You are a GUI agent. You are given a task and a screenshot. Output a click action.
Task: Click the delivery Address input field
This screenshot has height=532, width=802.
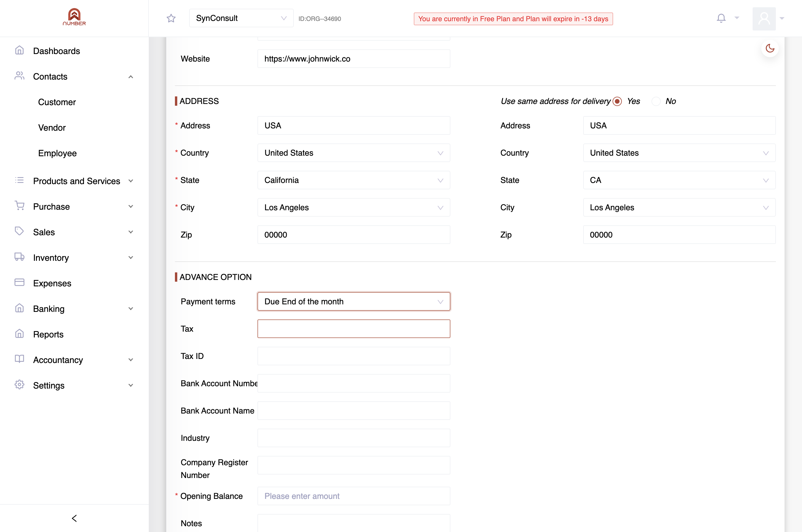click(x=679, y=125)
